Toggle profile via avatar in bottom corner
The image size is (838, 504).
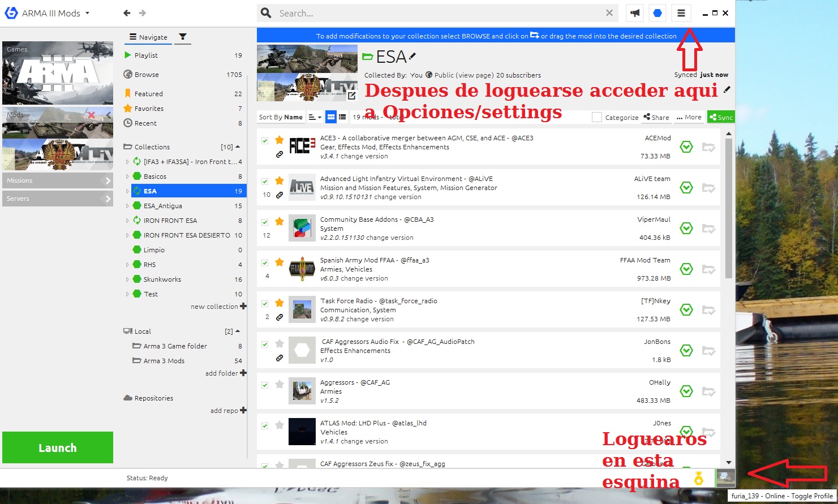(725, 478)
